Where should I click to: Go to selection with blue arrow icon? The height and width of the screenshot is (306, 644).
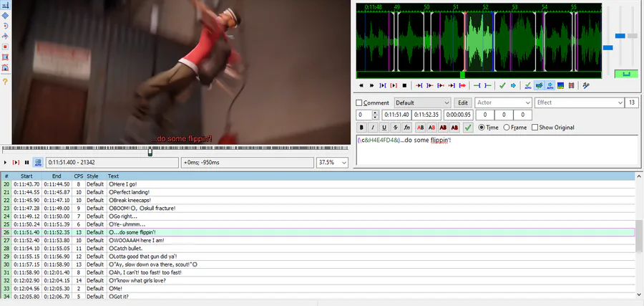tap(513, 85)
